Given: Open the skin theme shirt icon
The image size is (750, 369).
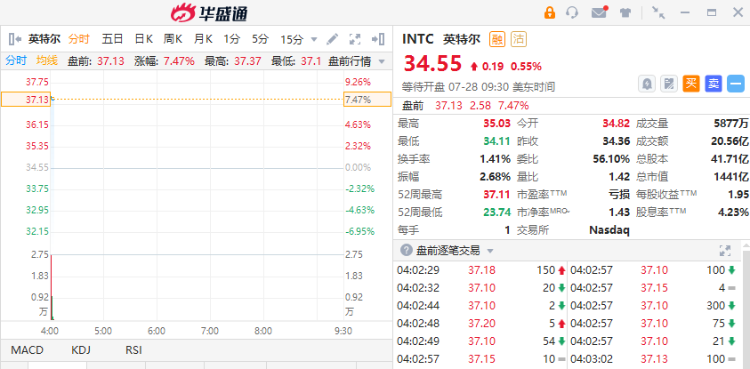Looking at the screenshot, I should 626,13.
